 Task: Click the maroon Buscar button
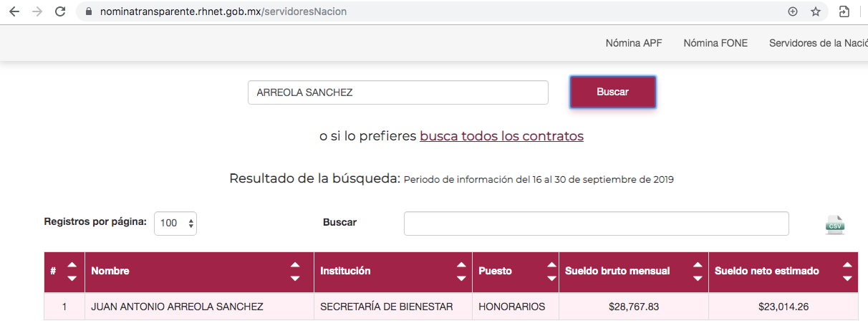coord(612,92)
